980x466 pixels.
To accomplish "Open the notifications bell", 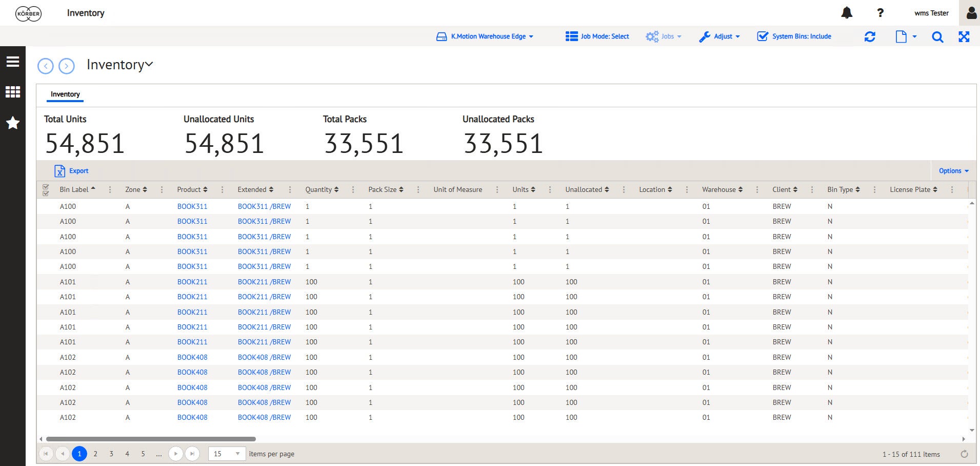I will [847, 13].
